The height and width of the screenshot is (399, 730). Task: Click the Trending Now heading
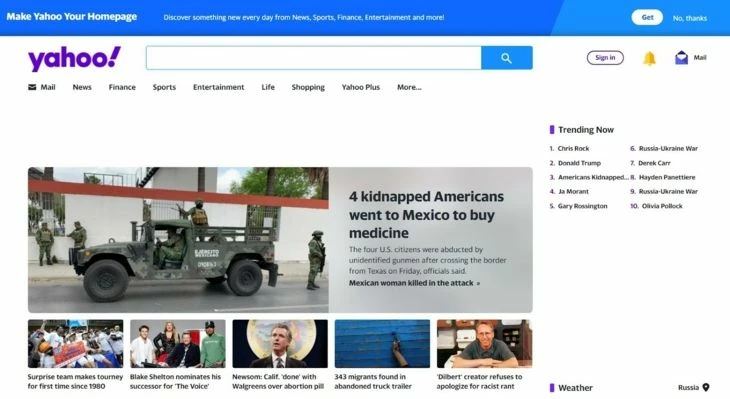[586, 130]
